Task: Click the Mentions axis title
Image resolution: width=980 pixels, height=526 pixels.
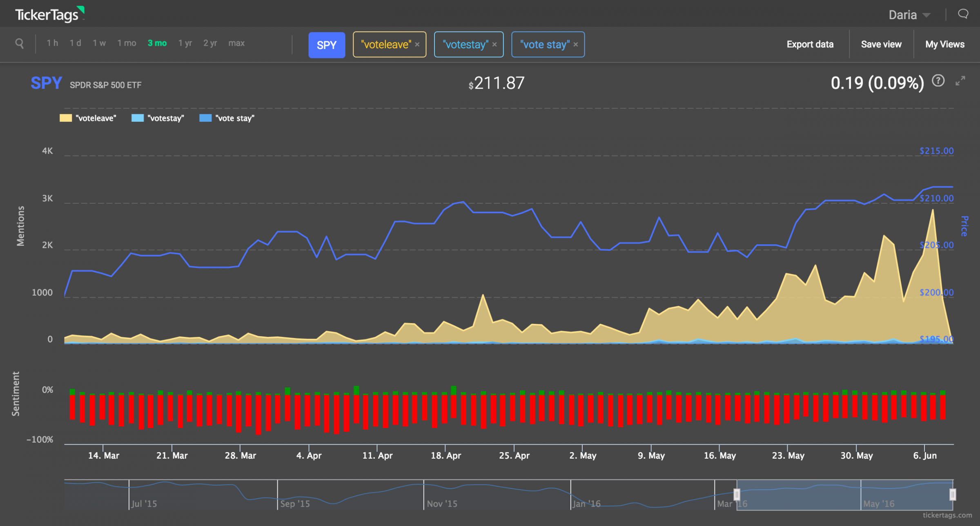Action: pos(20,226)
